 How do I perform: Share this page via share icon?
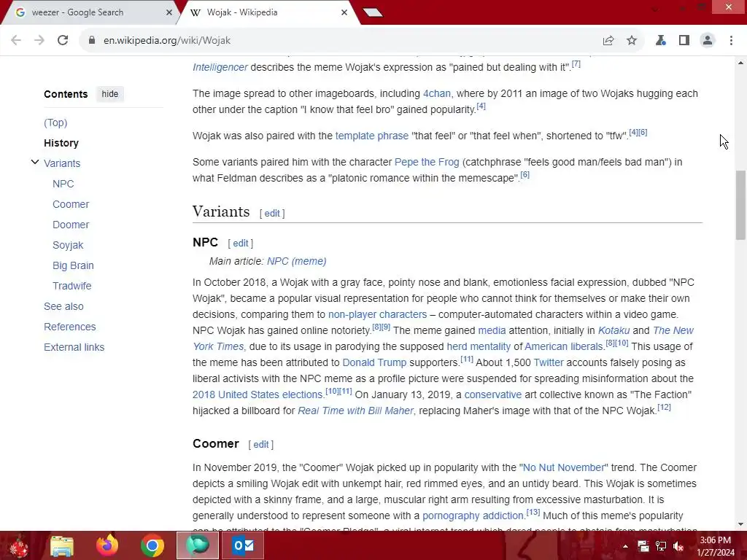pyautogui.click(x=608, y=41)
